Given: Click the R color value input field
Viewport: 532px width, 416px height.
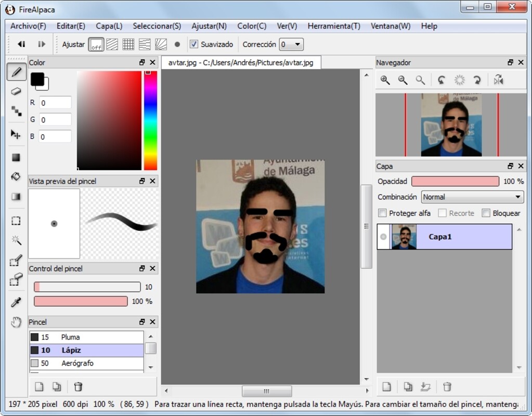Looking at the screenshot, I should tap(55, 103).
